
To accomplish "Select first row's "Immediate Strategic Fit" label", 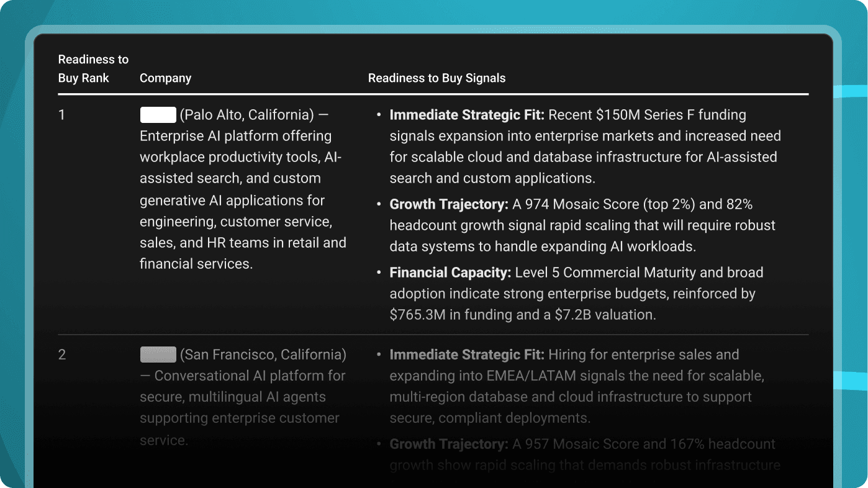I will 466,115.
